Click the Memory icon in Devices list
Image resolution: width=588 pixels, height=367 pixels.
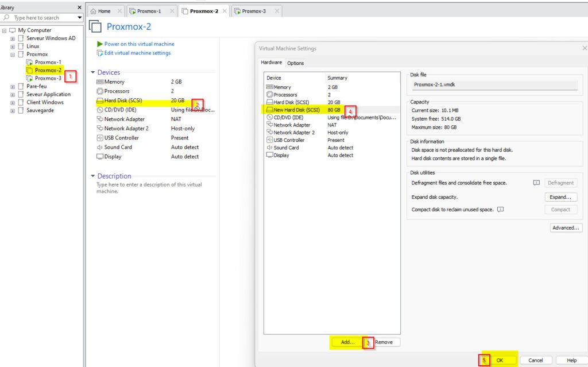pos(100,82)
